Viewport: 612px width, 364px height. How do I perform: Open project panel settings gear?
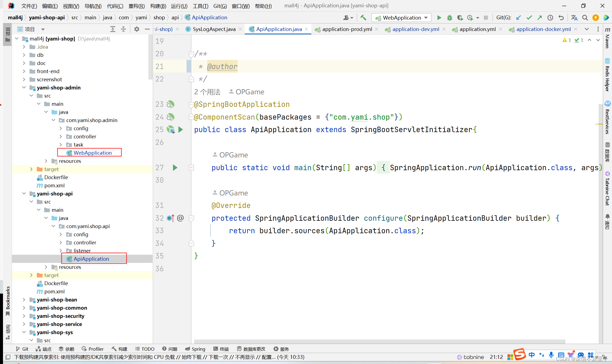pos(137,29)
